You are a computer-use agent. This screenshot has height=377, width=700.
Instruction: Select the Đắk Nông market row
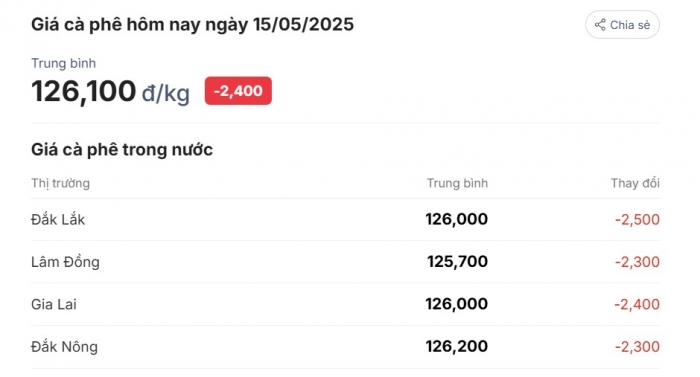(345, 347)
